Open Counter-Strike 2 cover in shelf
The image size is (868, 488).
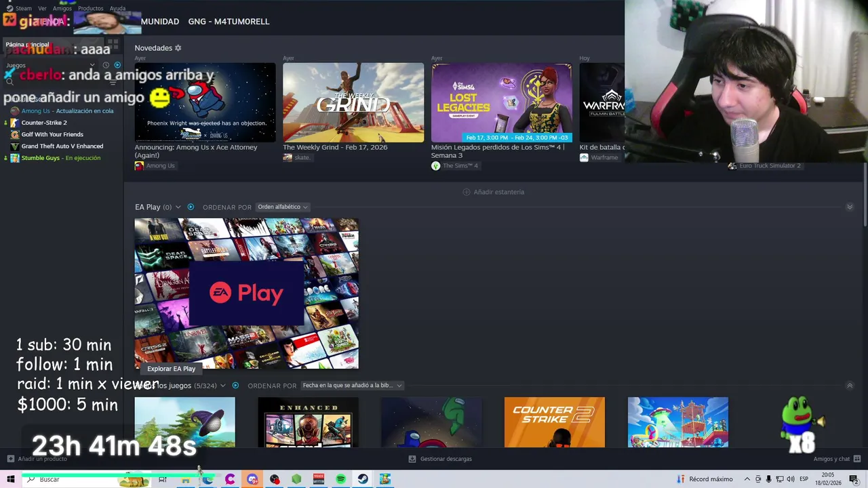[x=555, y=422]
